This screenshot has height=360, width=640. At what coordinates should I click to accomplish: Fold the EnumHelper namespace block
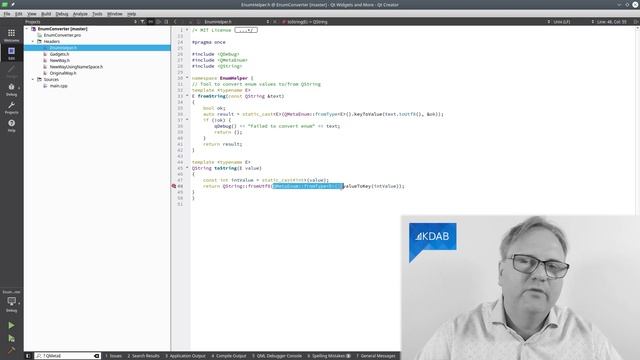187,78
